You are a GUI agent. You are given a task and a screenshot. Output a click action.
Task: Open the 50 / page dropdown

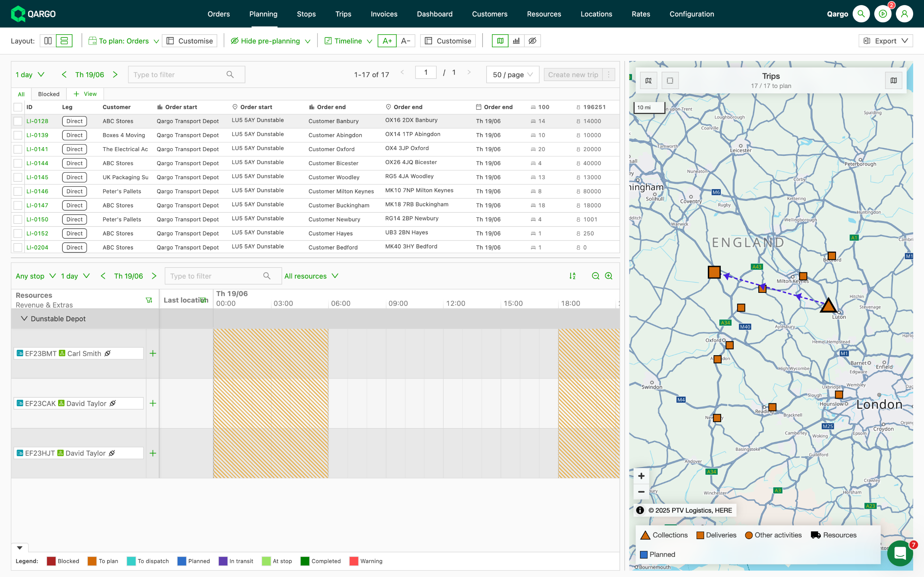[512, 75]
